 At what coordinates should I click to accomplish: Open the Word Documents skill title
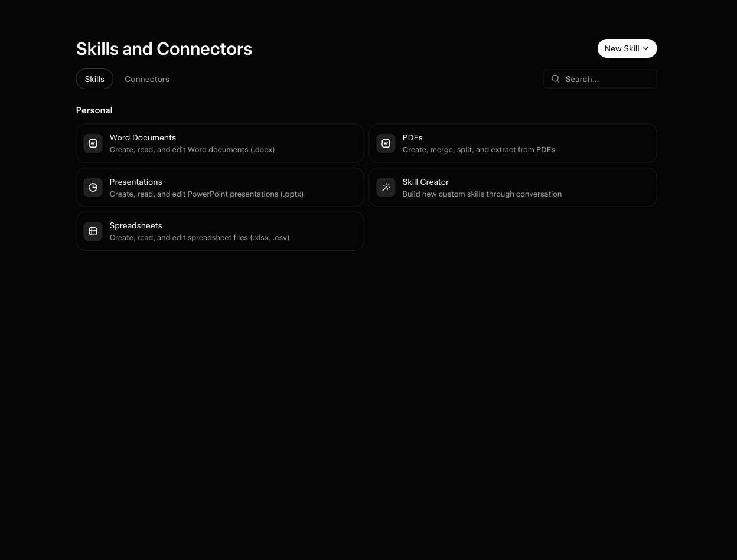[143, 137]
